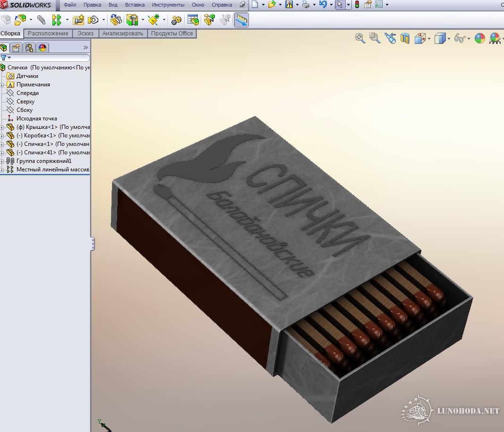This screenshot has width=504, height=432.
Task: Click the Rebuild traffic light icon
Action: tap(357, 5)
